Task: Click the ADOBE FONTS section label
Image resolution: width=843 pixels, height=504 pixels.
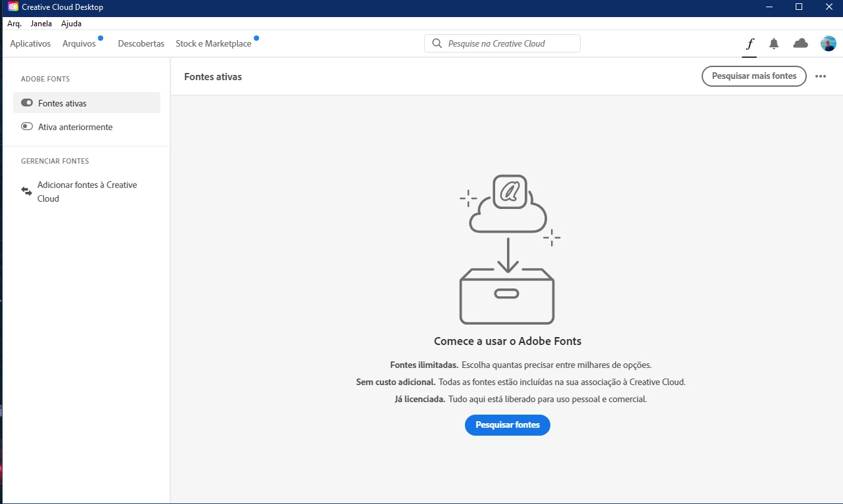Action: click(x=45, y=79)
